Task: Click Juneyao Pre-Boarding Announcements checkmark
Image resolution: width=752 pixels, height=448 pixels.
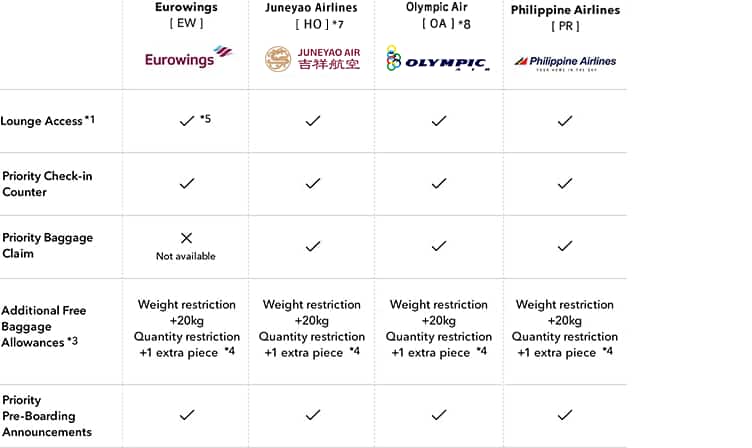Action: coord(313,415)
